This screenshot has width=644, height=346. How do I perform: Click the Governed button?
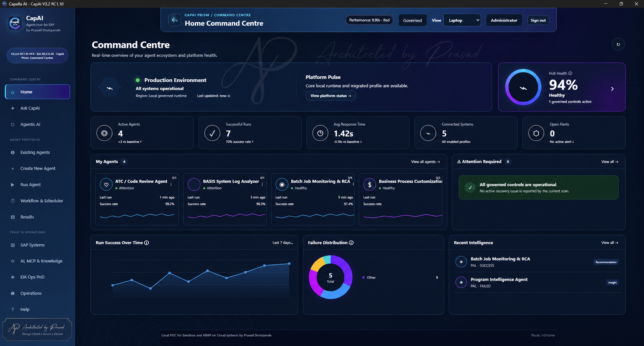coord(413,20)
